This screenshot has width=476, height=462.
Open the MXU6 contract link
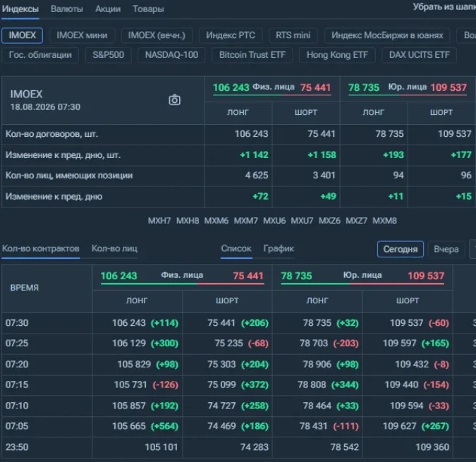click(274, 221)
